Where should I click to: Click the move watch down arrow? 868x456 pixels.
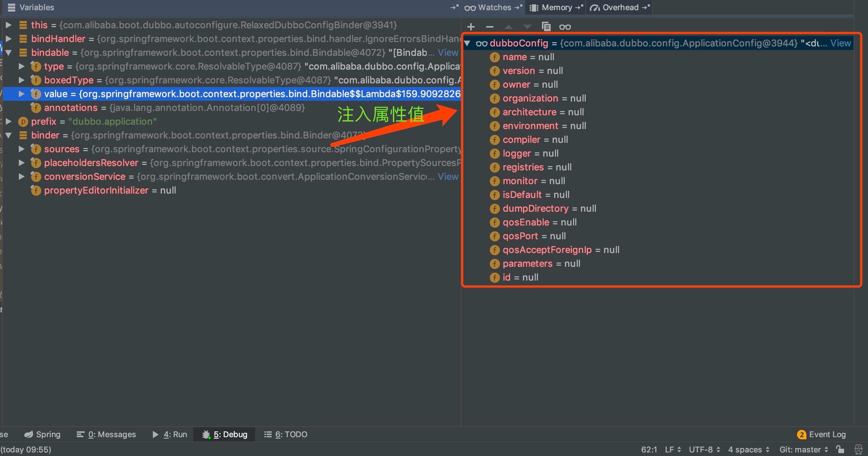(527, 27)
